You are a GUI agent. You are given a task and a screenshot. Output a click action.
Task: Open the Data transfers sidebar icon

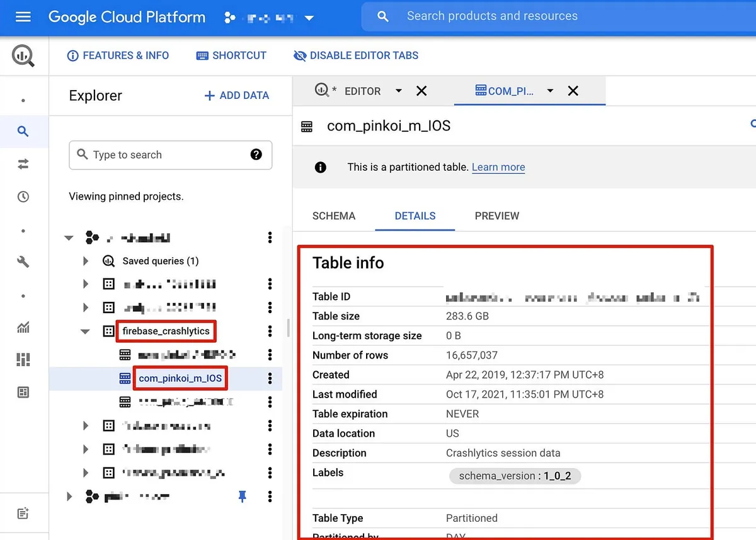click(x=23, y=164)
